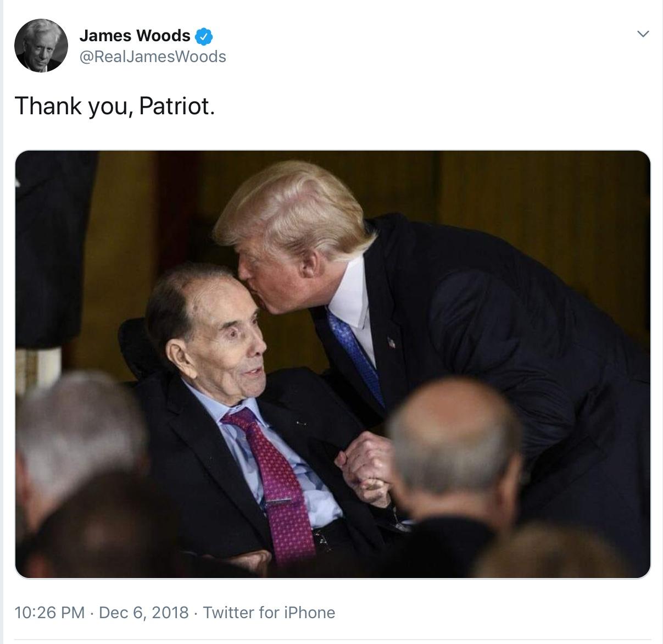This screenshot has height=644, width=663.
Task: Open the attached photo in the tweet
Action: 332,364
